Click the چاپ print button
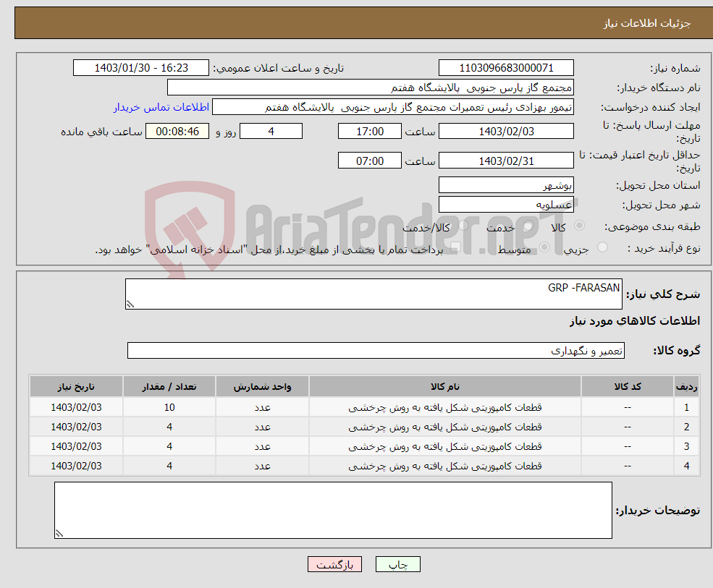The image size is (713, 588). pyautogui.click(x=398, y=564)
